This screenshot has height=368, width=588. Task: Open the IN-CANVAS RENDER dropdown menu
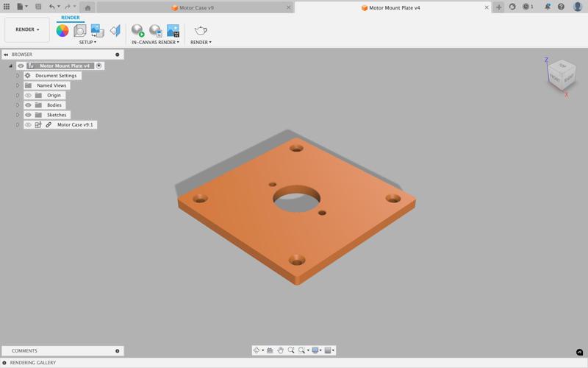pyautogui.click(x=155, y=43)
